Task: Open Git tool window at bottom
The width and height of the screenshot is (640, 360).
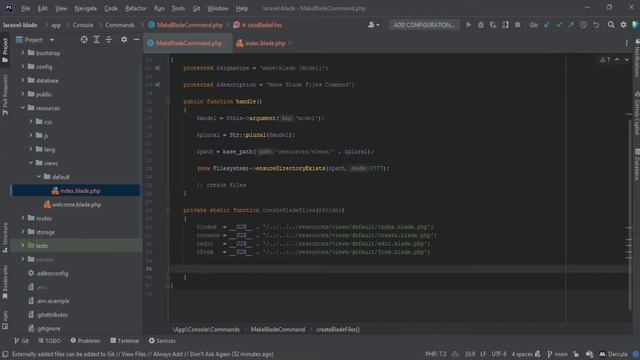Action: point(22,341)
